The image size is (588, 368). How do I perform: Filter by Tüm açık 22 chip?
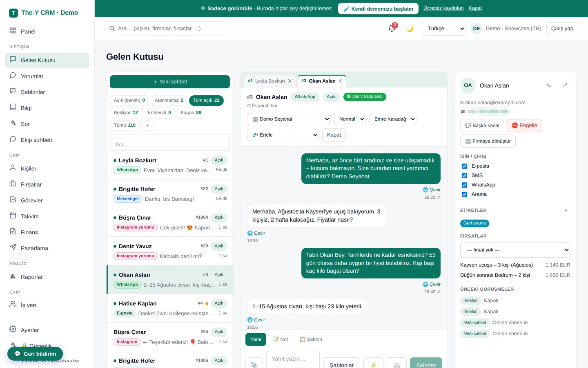coord(206,100)
